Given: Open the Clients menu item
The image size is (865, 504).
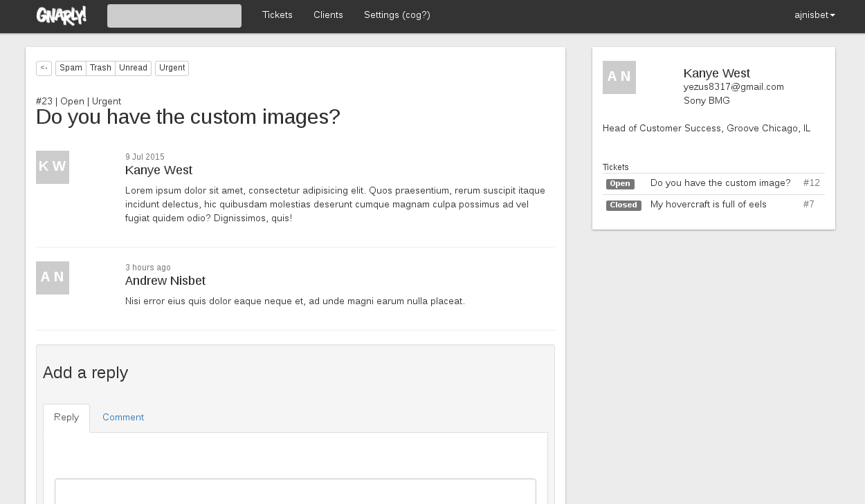Looking at the screenshot, I should pyautogui.click(x=328, y=15).
